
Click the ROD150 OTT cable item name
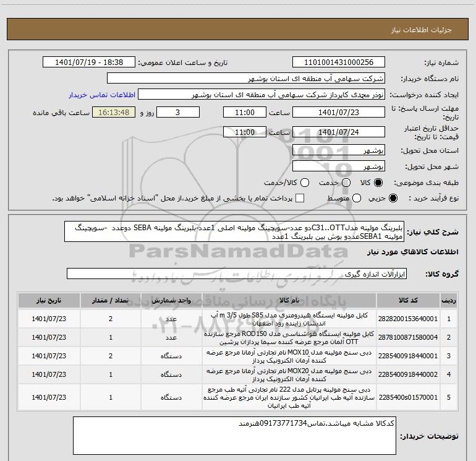tap(289, 338)
